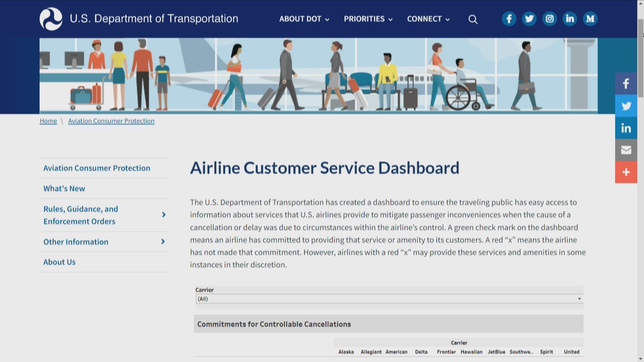Share page via side email button
The width and height of the screenshot is (644, 362).
pyautogui.click(x=626, y=150)
